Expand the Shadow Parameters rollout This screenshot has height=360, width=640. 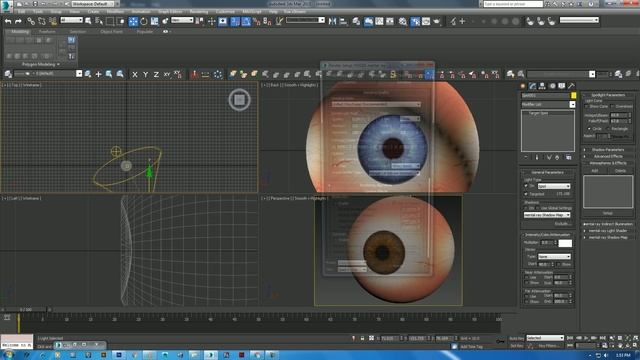(608, 150)
